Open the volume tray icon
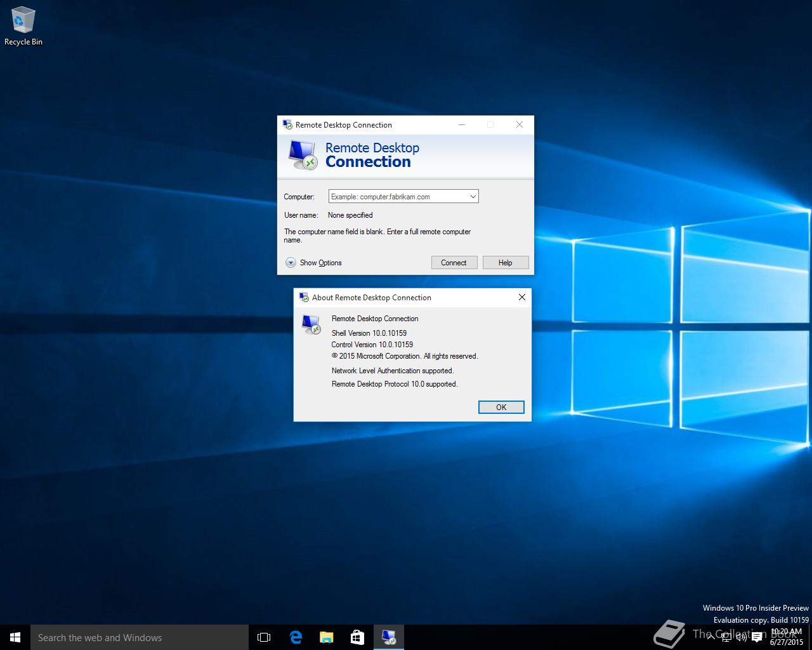 741,637
